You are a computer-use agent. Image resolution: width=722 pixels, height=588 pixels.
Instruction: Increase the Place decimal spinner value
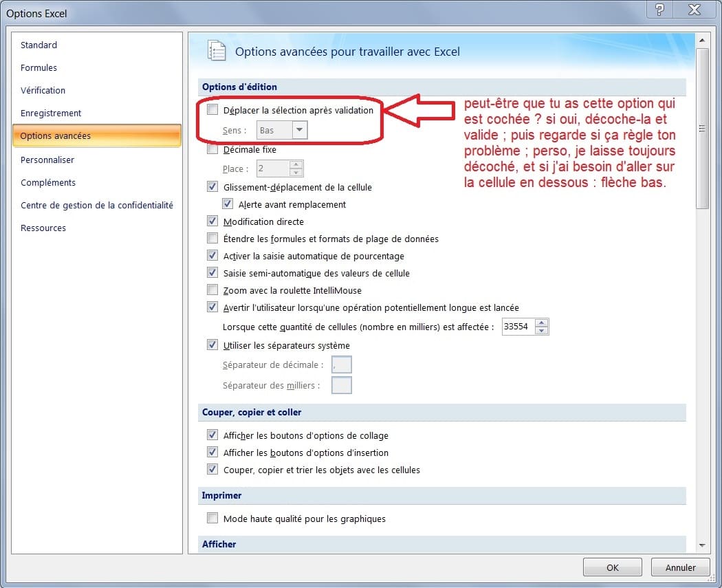click(296, 164)
